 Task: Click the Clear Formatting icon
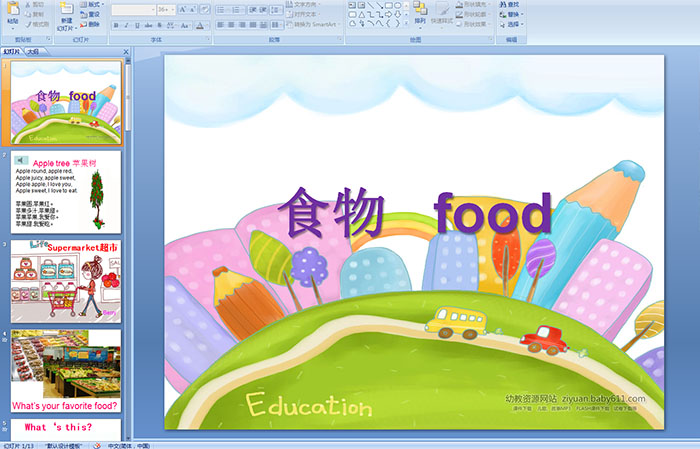pos(204,10)
